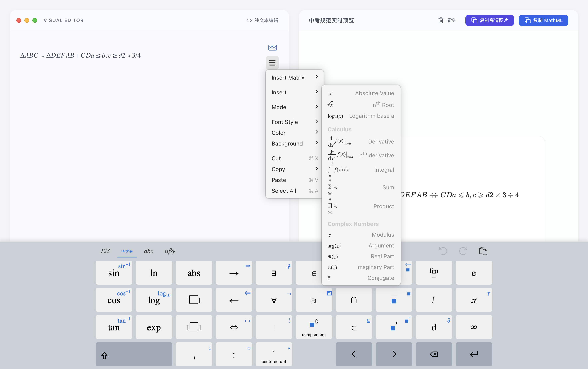Click the undo arrow icon

click(x=443, y=251)
